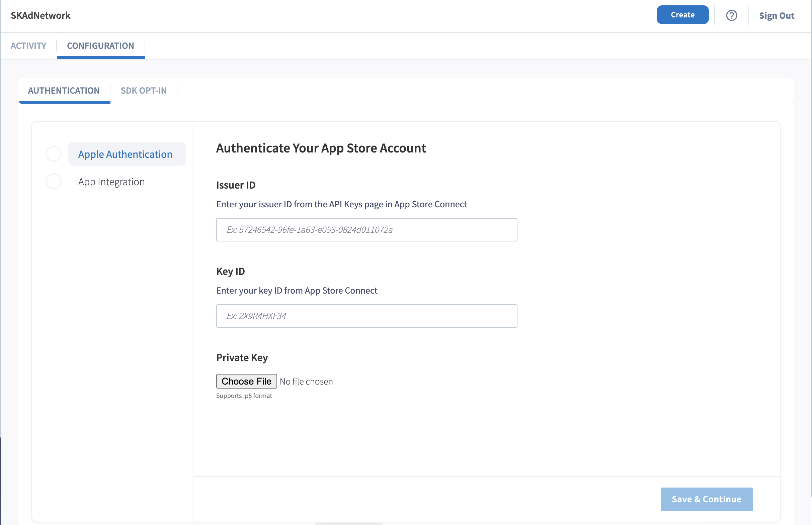
Task: Open the AUTHENTICATION sub-tab
Action: 64,90
